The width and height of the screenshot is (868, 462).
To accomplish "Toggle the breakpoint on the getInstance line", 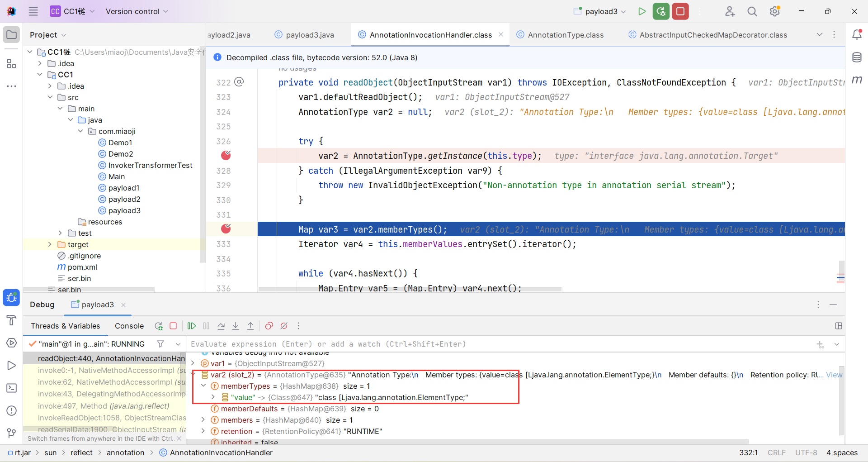I will click(226, 156).
